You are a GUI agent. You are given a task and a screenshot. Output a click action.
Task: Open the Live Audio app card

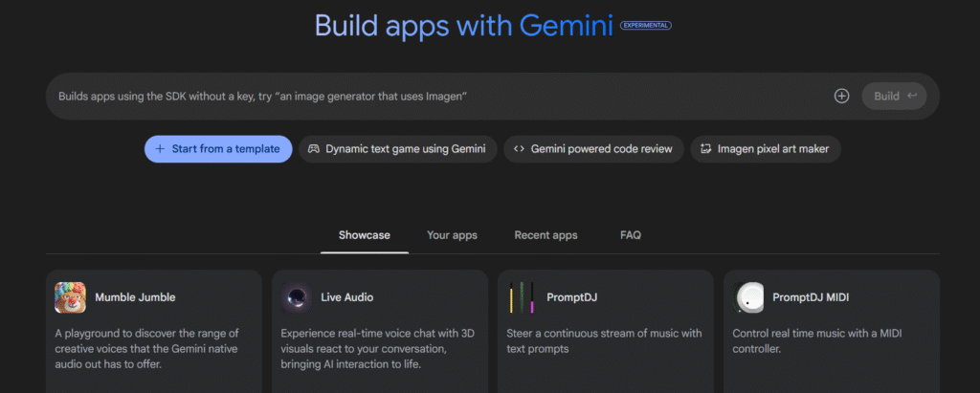point(380,331)
